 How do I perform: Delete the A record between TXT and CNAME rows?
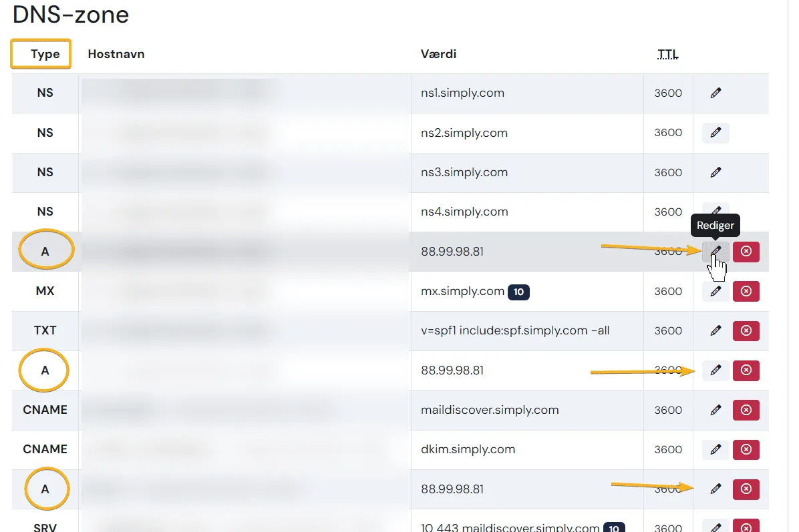(746, 370)
